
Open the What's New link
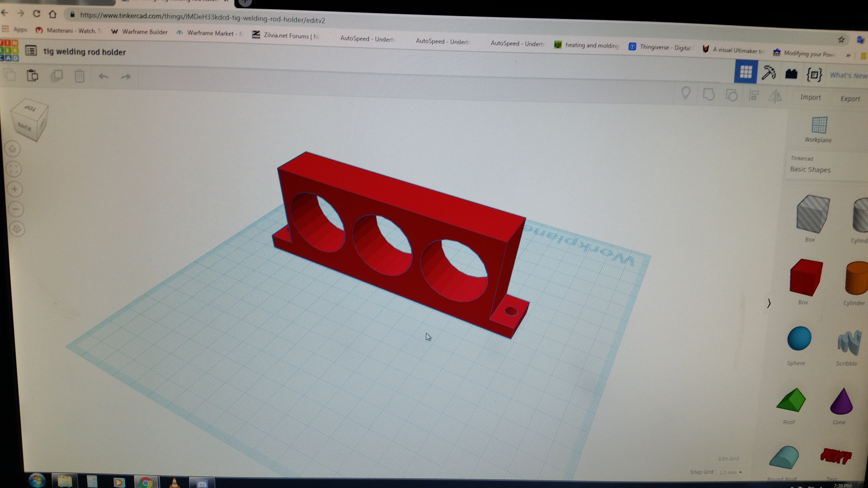pyautogui.click(x=848, y=75)
